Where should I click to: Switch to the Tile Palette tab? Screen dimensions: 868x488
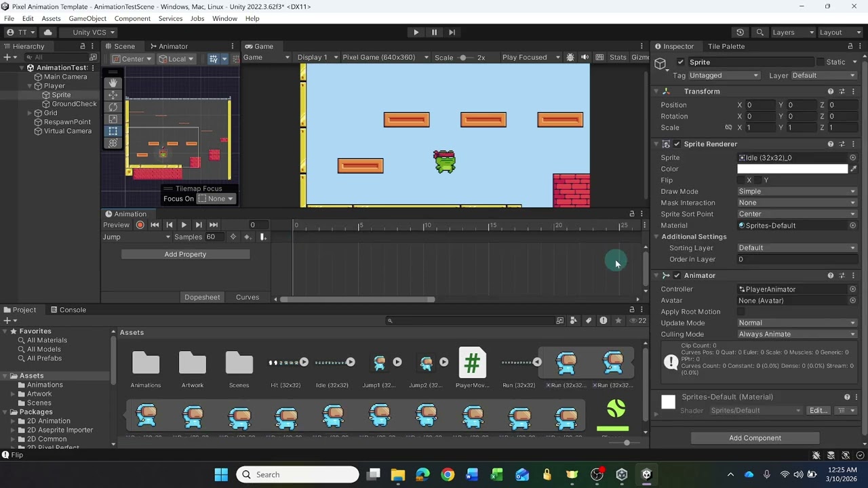[726, 46]
